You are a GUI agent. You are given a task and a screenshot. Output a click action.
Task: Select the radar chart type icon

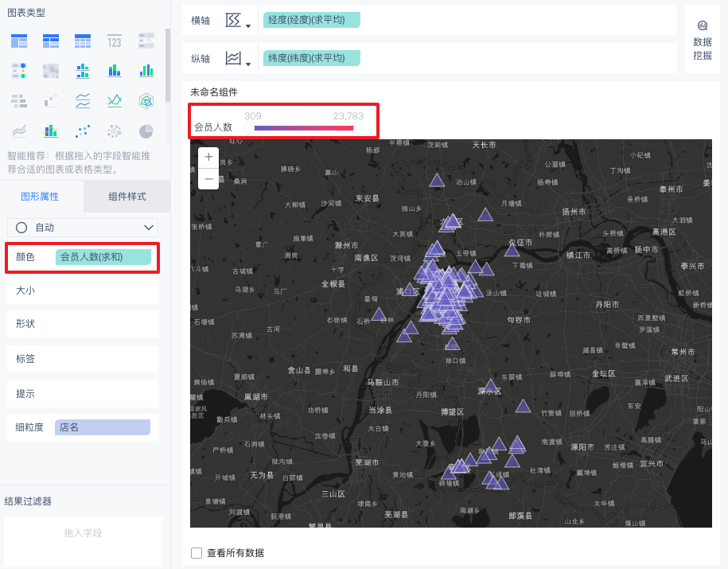point(146,100)
